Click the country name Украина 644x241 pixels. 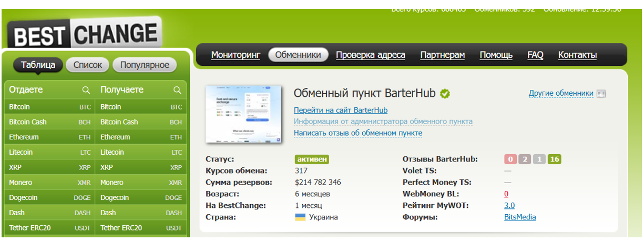click(323, 217)
